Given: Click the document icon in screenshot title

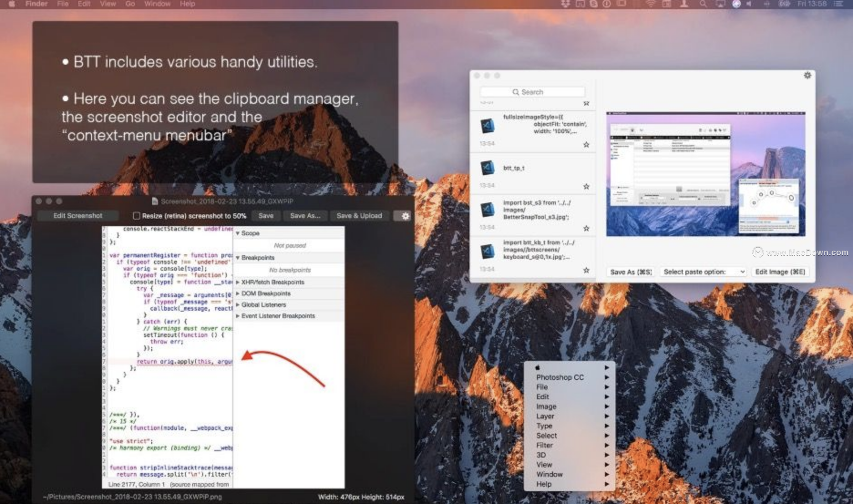Looking at the screenshot, I should (x=155, y=201).
